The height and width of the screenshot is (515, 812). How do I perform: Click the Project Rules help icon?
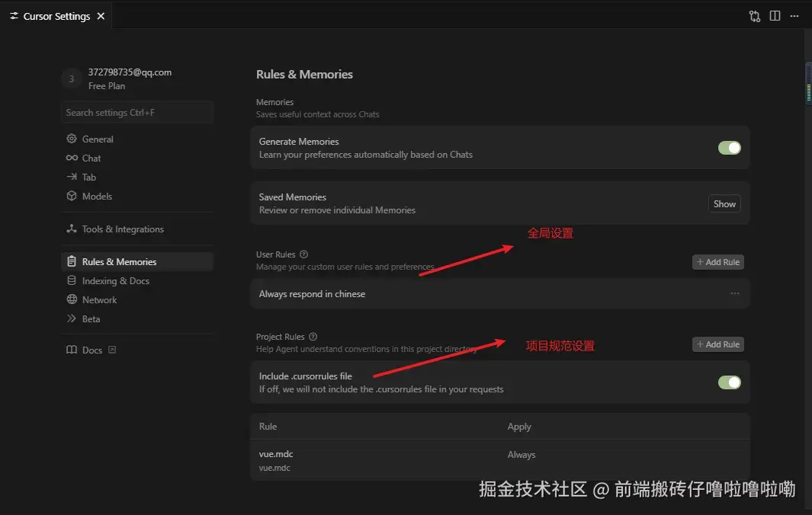[313, 337]
